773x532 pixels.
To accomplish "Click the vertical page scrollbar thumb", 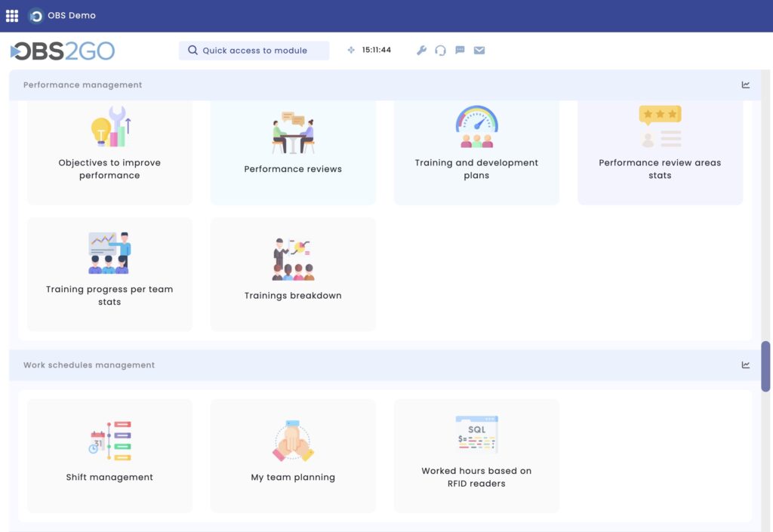I will coord(765,366).
